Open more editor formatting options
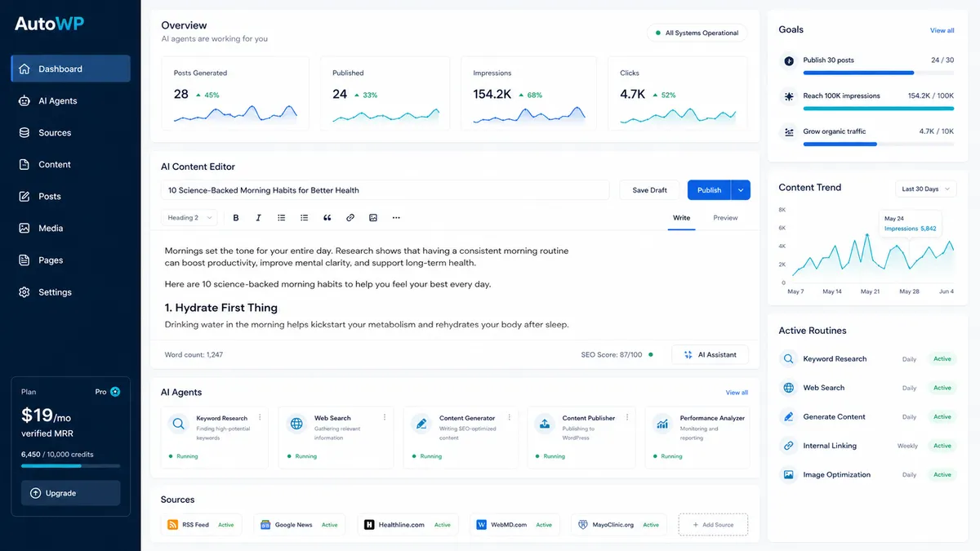This screenshot has height=551, width=980. pyautogui.click(x=396, y=218)
